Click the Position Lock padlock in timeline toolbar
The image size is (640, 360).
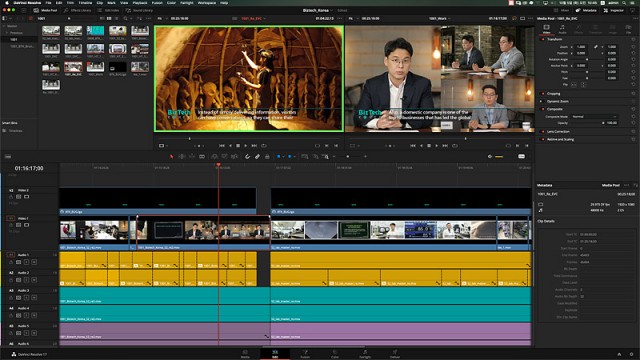(267, 156)
